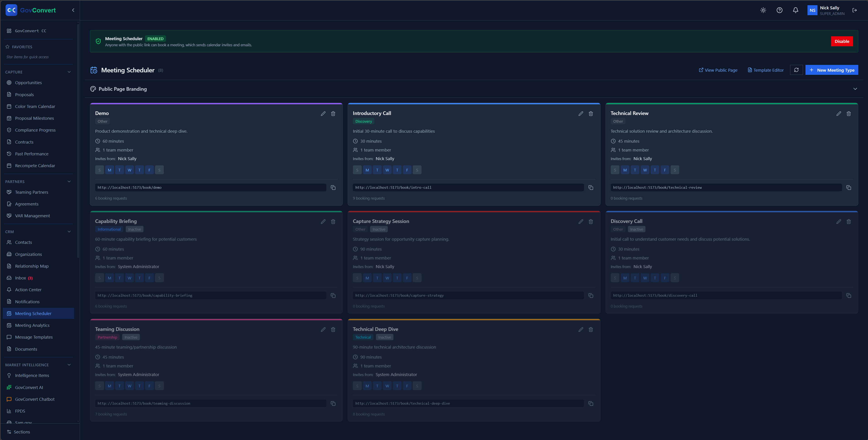Screen dimensions: 868x440
Task: Delete the Introductory Call meeting type
Action: point(591,114)
